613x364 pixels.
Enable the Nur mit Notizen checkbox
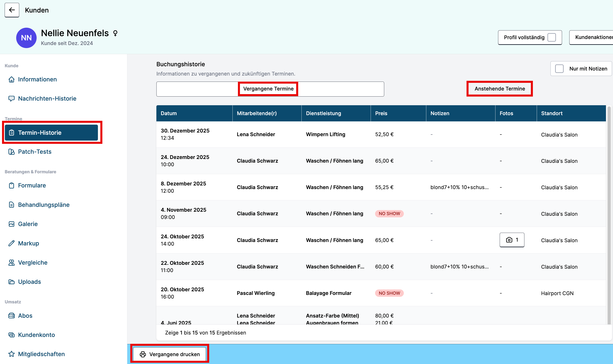point(559,69)
